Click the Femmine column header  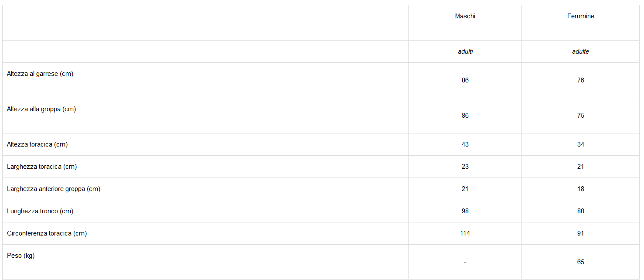click(x=580, y=16)
